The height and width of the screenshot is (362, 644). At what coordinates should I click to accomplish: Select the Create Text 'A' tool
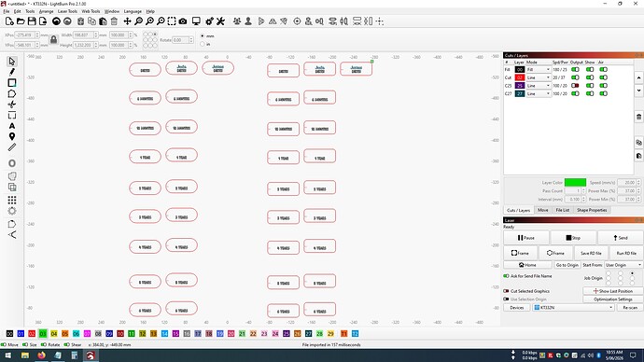(12, 126)
